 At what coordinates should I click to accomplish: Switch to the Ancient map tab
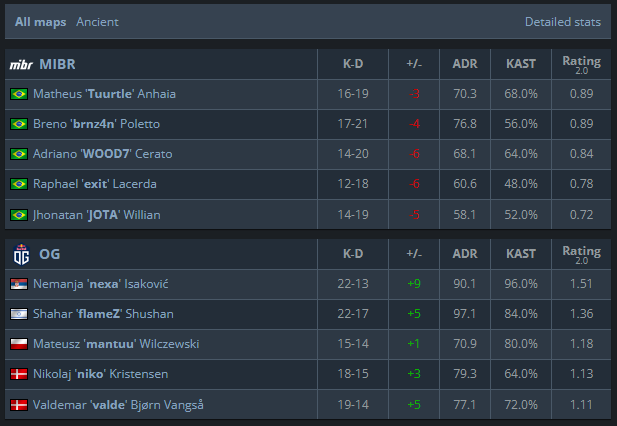click(96, 21)
